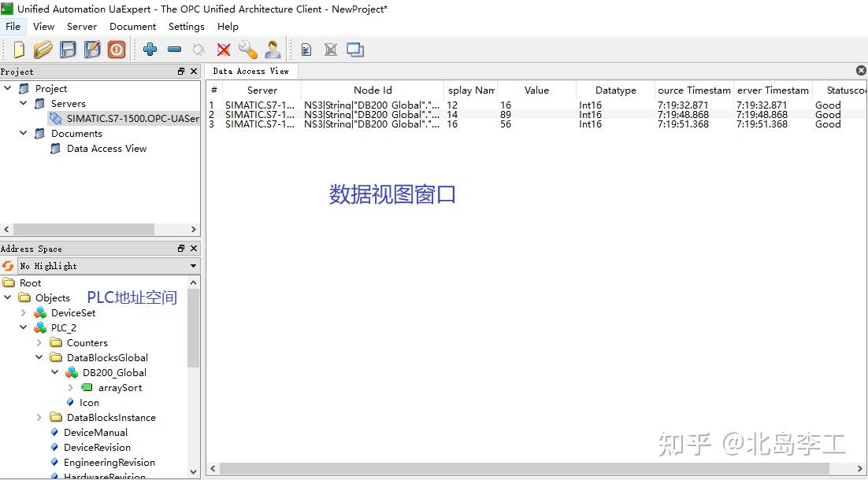Toggle the Project panel float button
The height and width of the screenshot is (480, 868).
[180, 71]
